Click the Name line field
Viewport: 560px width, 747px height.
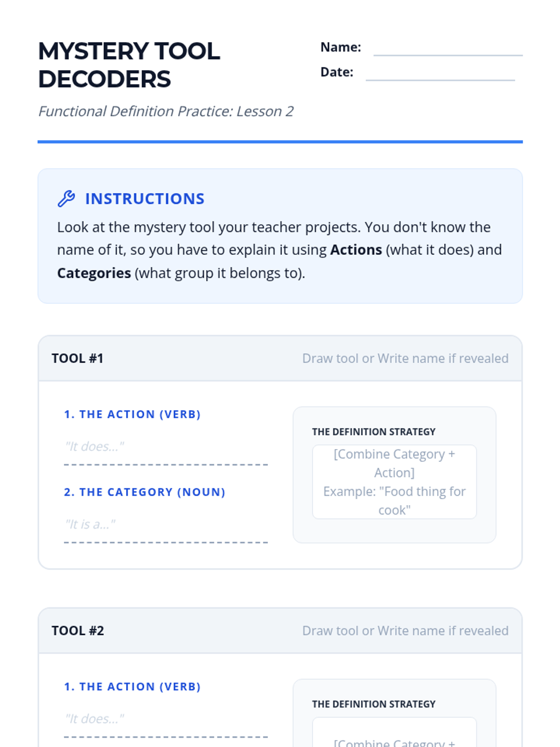[x=448, y=48]
